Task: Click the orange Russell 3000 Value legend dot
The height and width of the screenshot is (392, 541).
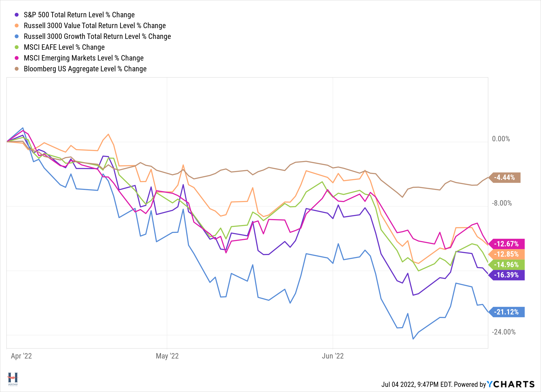Action: (17, 26)
